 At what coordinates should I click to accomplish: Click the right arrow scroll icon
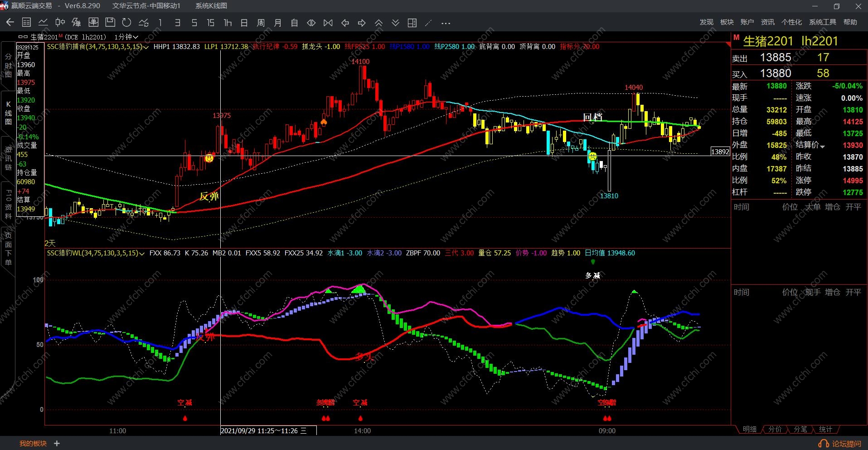coord(362,23)
